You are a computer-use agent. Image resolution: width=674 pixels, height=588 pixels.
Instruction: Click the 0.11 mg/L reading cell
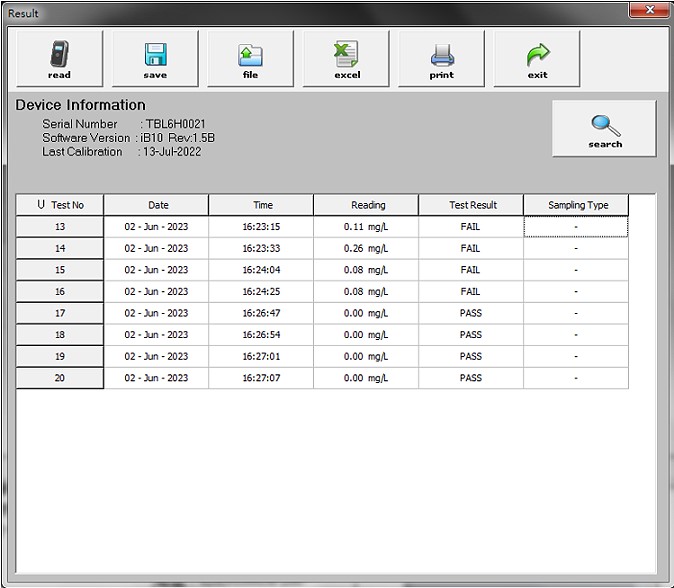click(366, 227)
